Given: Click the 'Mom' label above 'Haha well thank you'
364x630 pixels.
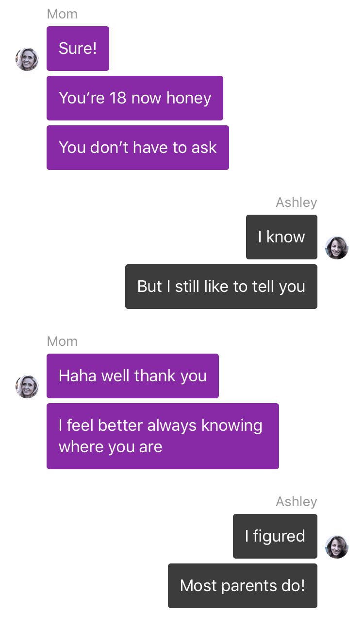Looking at the screenshot, I should (62, 341).
